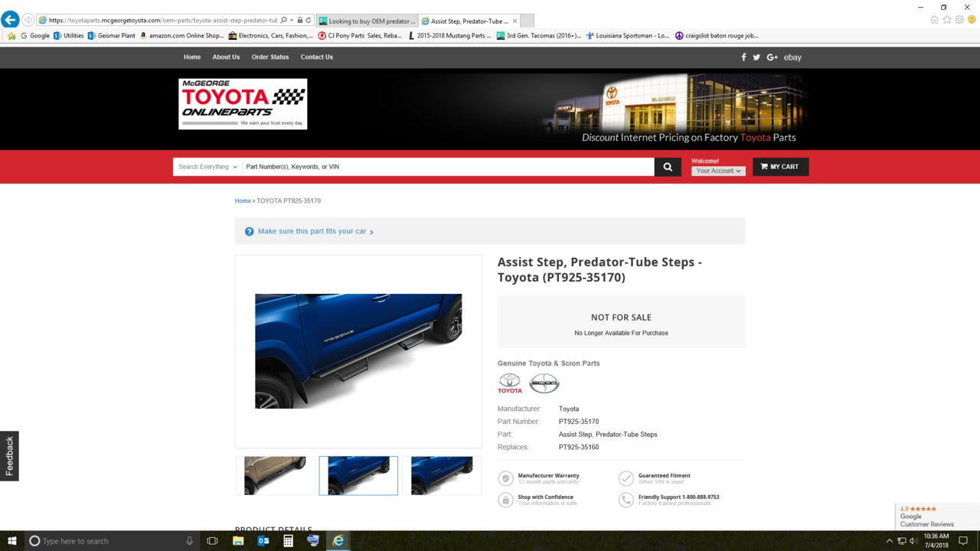Open the craigslist baton rouge bookmark
This screenshot has width=980, height=551.
717,36
